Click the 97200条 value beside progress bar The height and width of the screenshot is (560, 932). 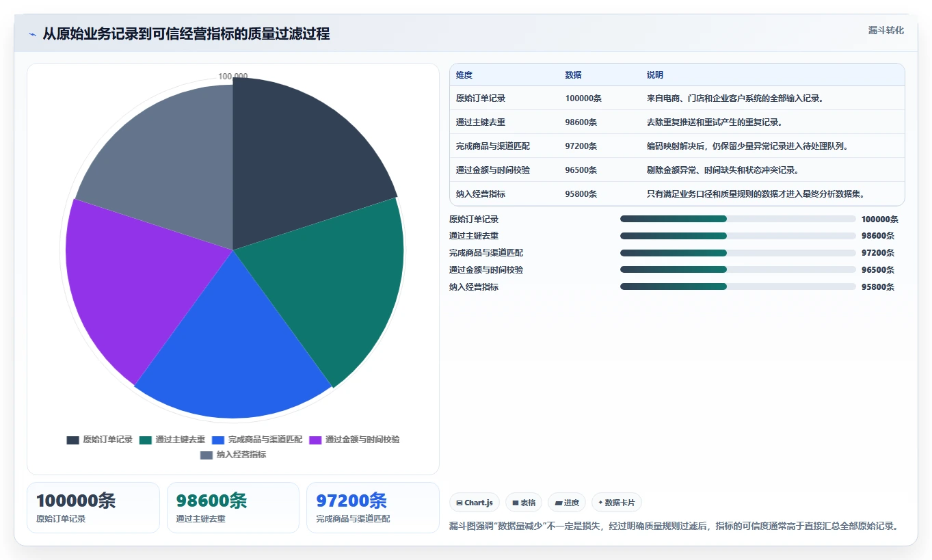(x=878, y=253)
